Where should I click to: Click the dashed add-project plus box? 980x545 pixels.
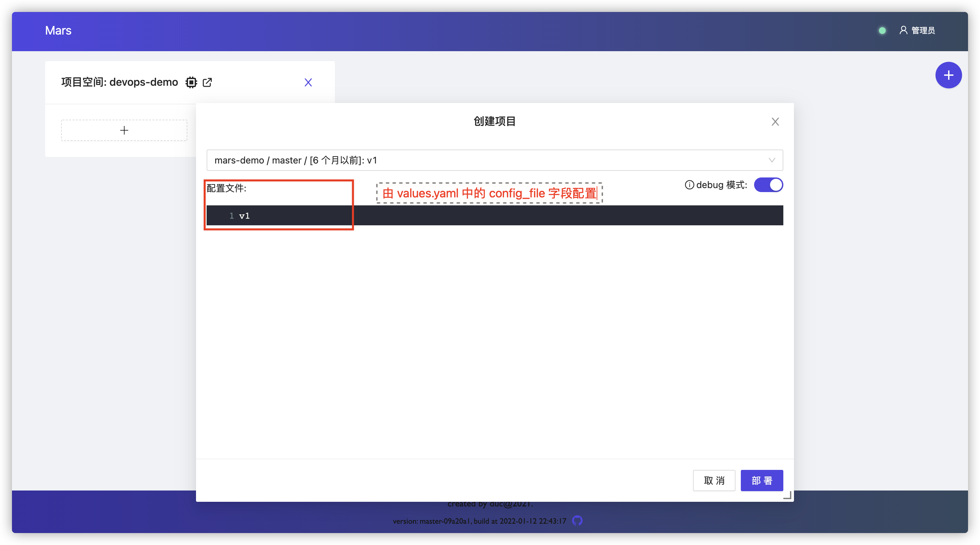point(124,130)
